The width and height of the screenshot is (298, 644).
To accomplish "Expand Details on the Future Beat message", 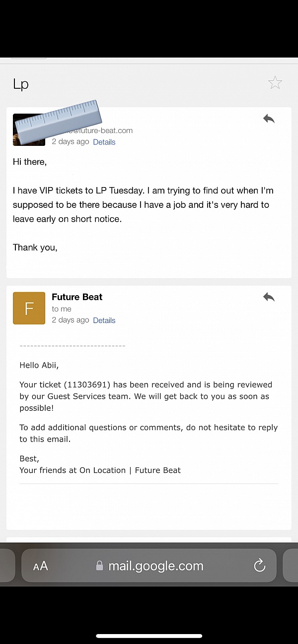I will pos(104,321).
